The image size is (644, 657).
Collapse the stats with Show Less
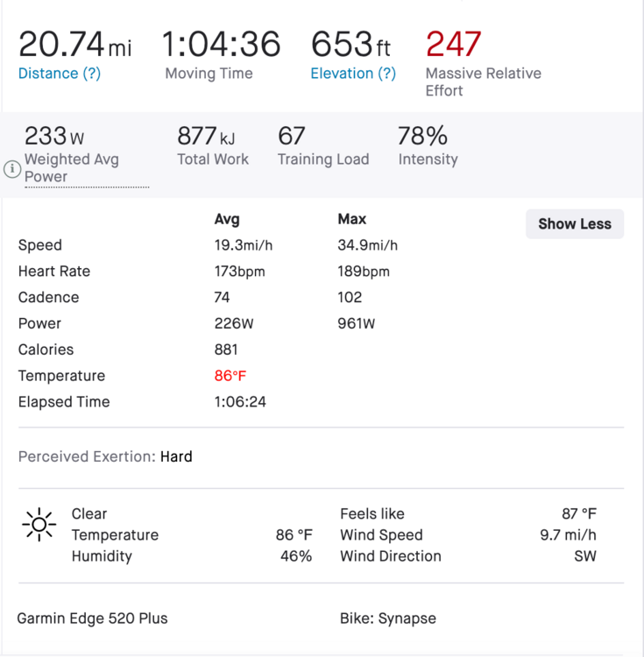click(574, 223)
